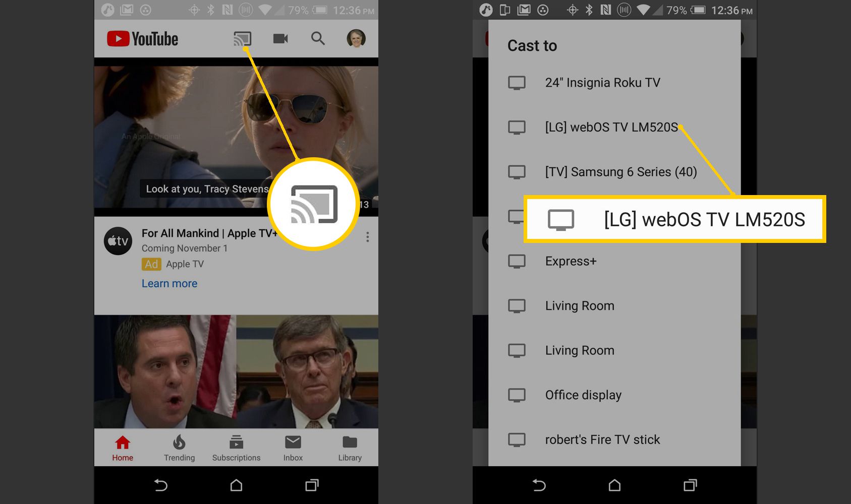Tap Android home button on left phone

236,485
